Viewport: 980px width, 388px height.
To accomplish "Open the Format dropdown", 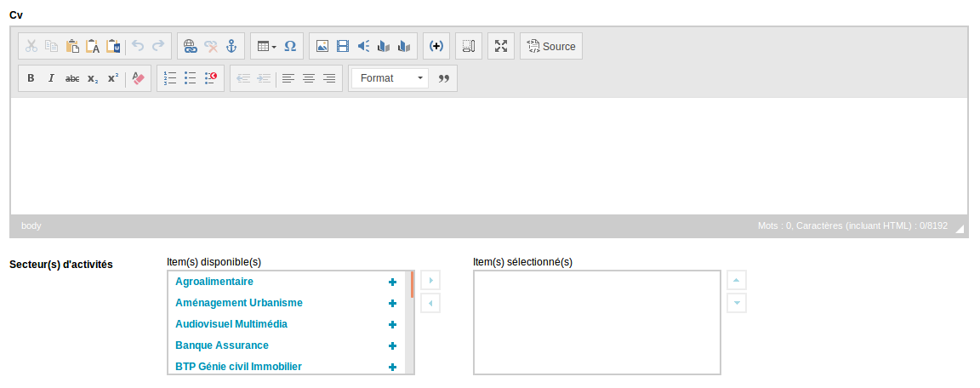I will (x=390, y=79).
